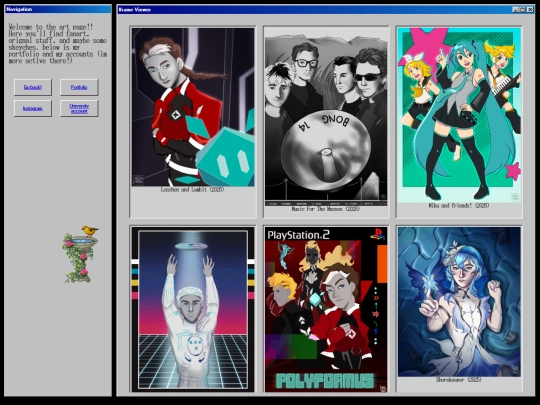
Task: Click the Miku and friends! caption
Action: tap(459, 206)
